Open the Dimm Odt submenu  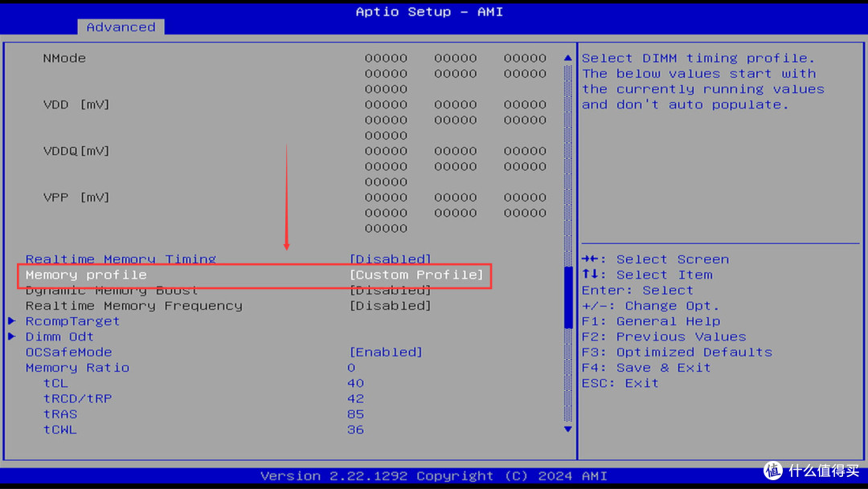pos(59,336)
